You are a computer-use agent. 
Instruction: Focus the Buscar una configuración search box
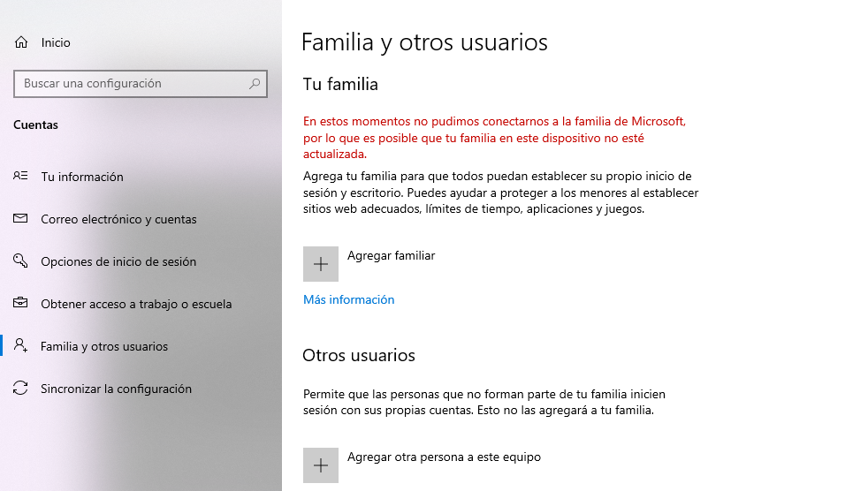pos(133,84)
